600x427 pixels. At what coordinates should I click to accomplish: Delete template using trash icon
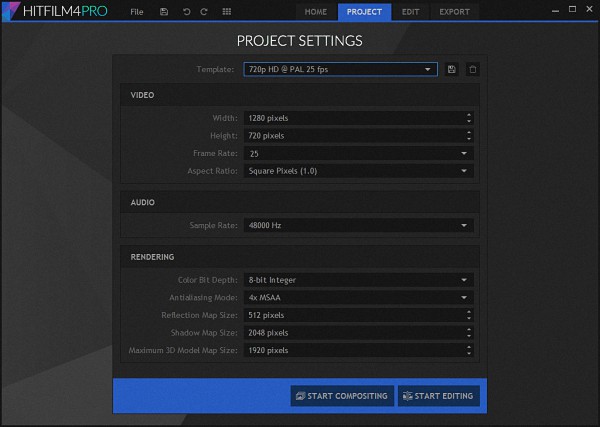tap(473, 69)
